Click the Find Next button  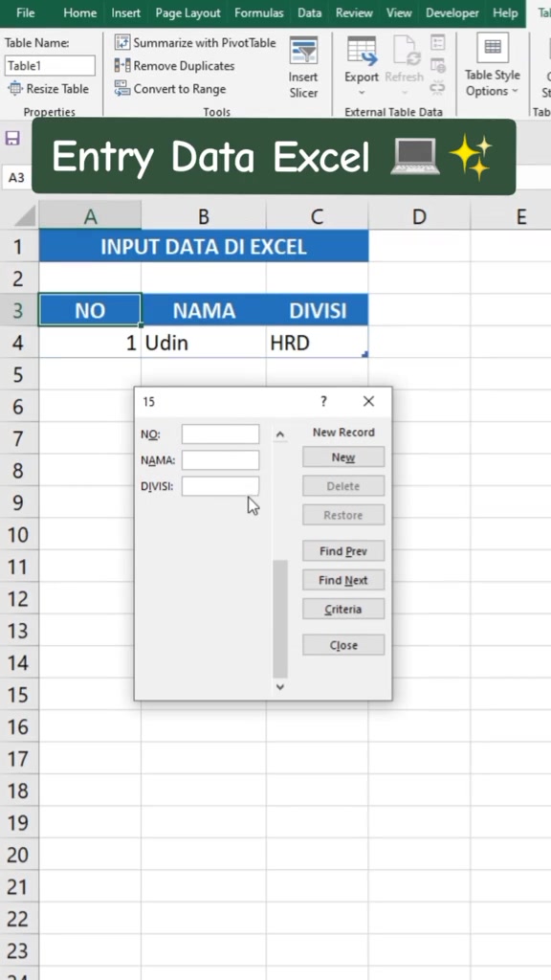point(343,580)
